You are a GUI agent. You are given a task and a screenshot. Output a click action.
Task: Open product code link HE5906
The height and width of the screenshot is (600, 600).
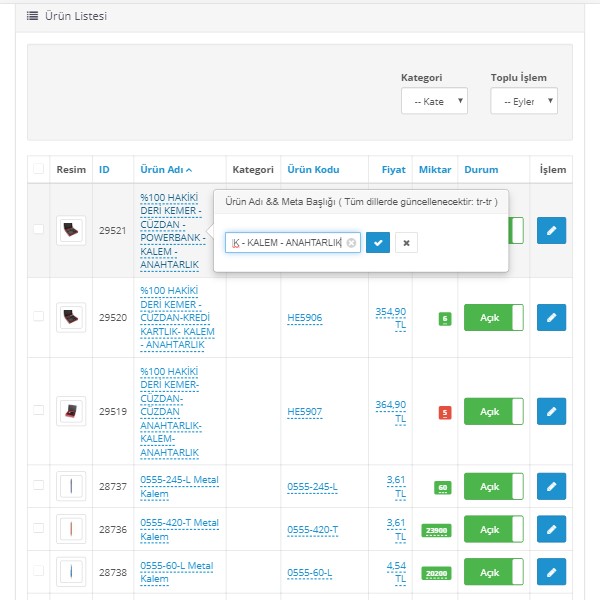(304, 318)
